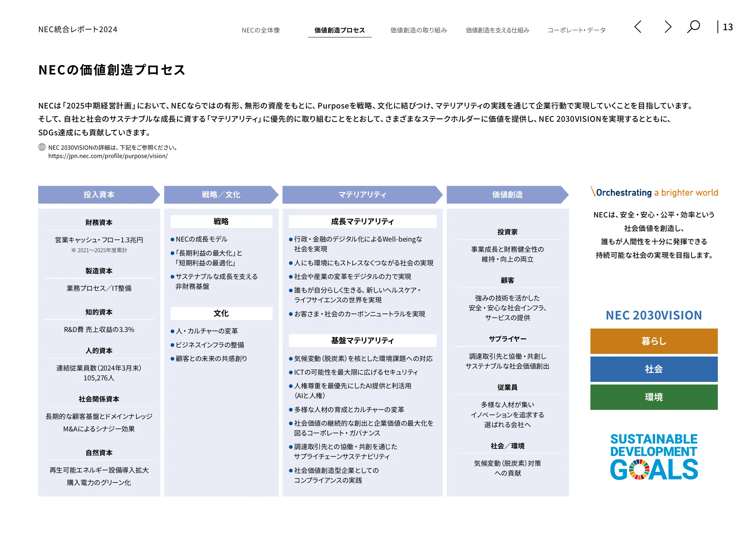Image resolution: width=756 pixels, height=535 pixels.
Task: Click the 人的資本 heading
Action: point(99,350)
